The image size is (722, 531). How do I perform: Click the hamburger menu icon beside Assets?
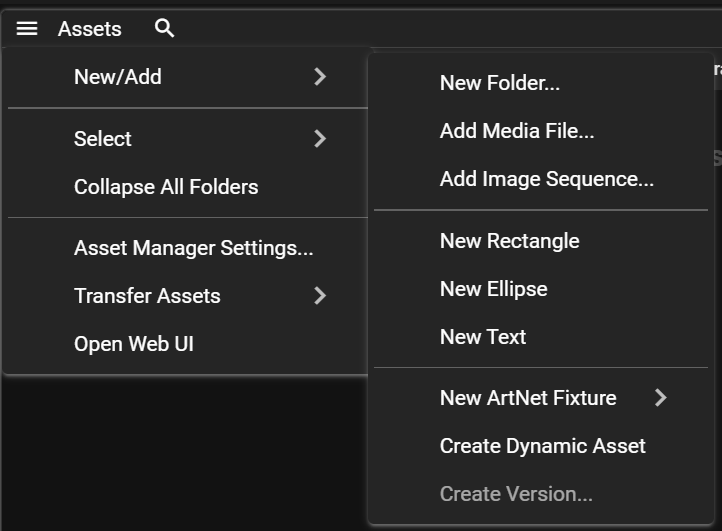click(27, 29)
